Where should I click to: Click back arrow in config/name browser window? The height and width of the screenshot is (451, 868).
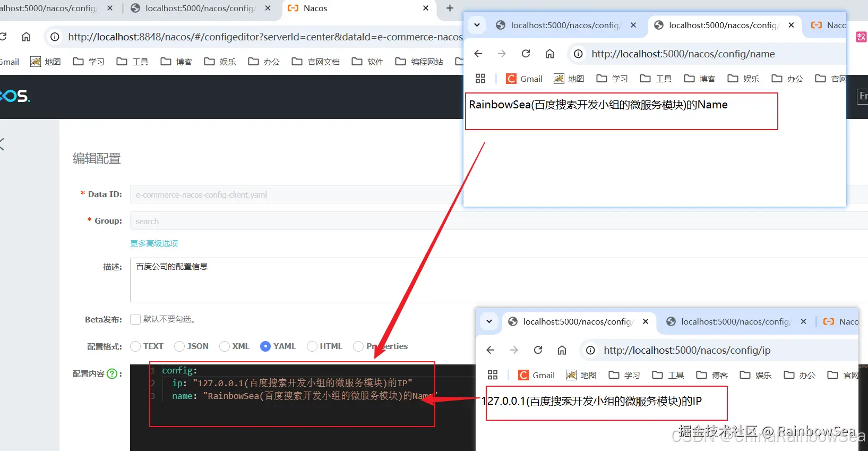[478, 54]
